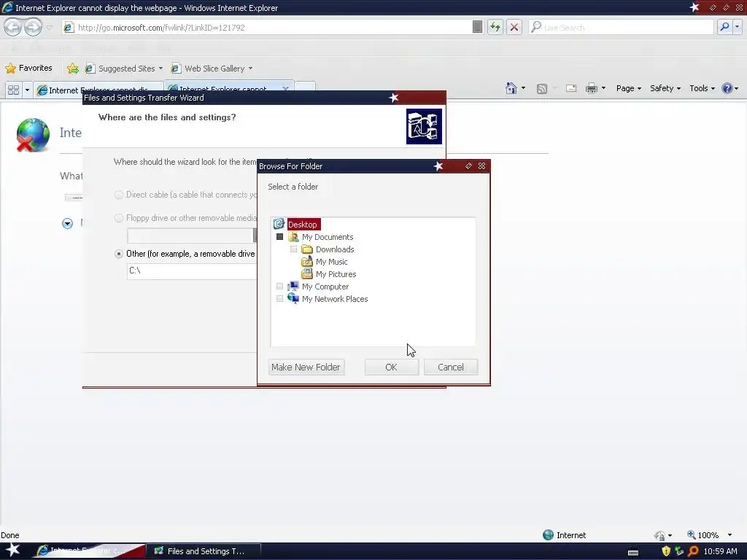Switch to the second Internet Explorer cannot display tab

[228, 88]
